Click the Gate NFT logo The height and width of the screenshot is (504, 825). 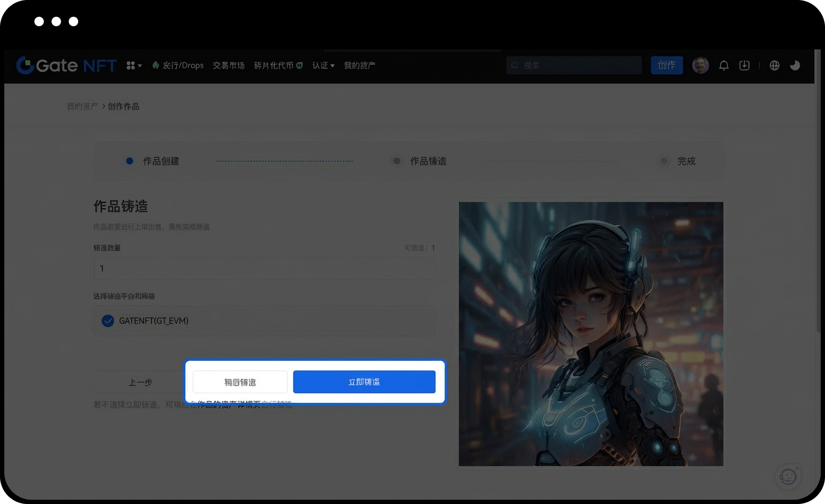66,65
